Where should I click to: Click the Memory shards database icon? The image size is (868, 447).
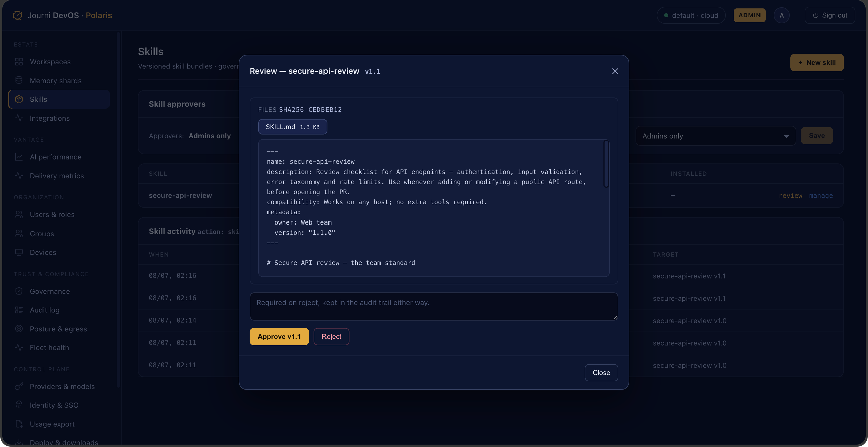point(19,80)
